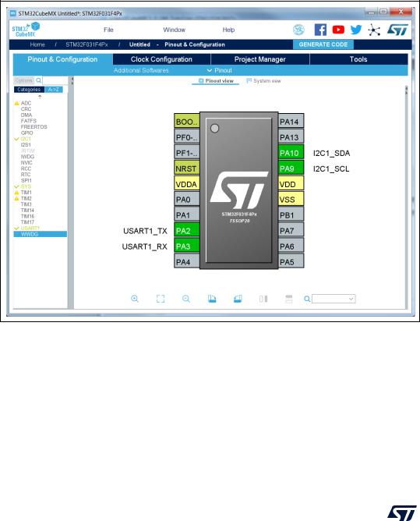Screen dimensions: 420x521
Task: Open the Options button in sidebar
Action: (24, 80)
